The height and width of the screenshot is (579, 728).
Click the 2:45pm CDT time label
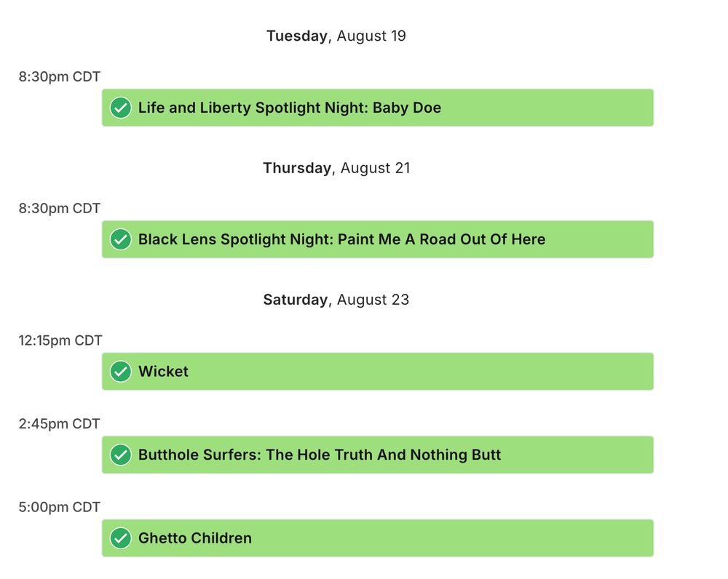click(59, 423)
